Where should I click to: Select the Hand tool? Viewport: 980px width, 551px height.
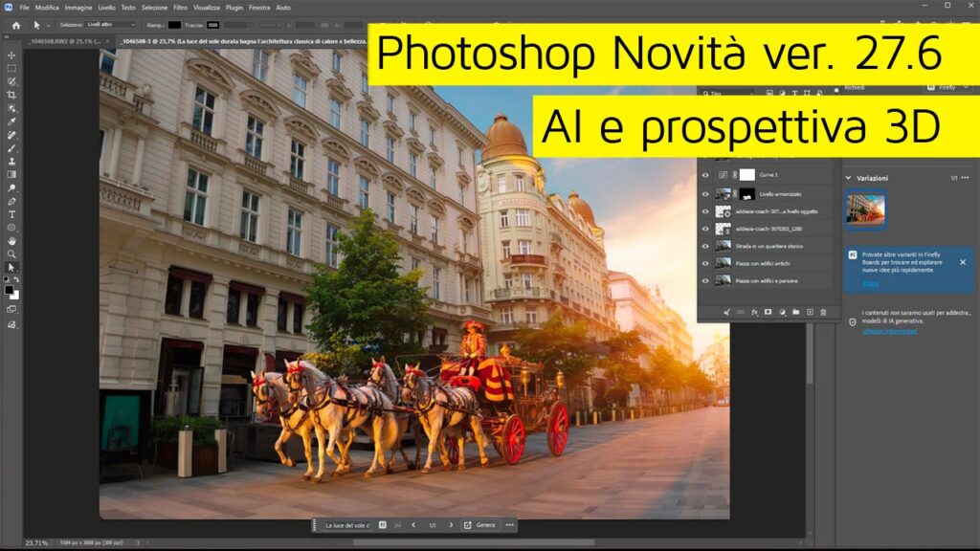point(11,240)
